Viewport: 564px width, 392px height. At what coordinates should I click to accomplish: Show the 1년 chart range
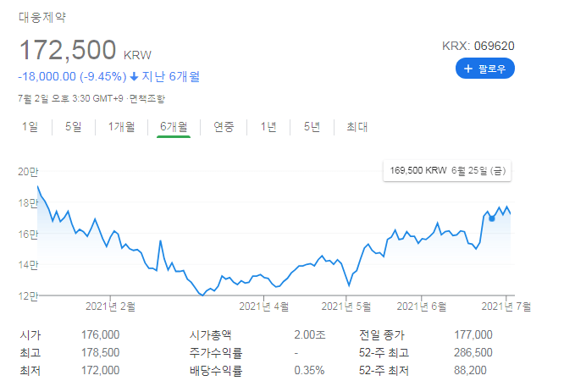point(268,127)
